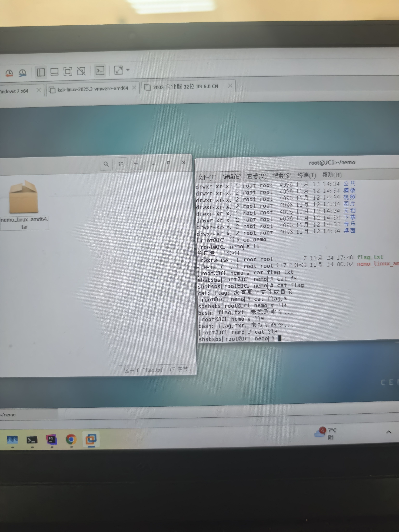Screen dimensions: 399x532
Task: Expand system tray hidden icons chevron
Action: point(388,432)
